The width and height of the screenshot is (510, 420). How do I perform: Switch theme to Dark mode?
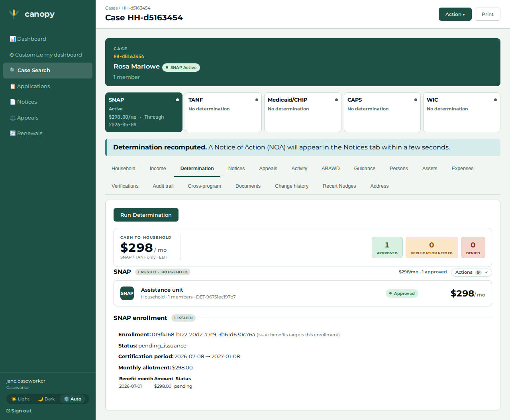(47, 399)
